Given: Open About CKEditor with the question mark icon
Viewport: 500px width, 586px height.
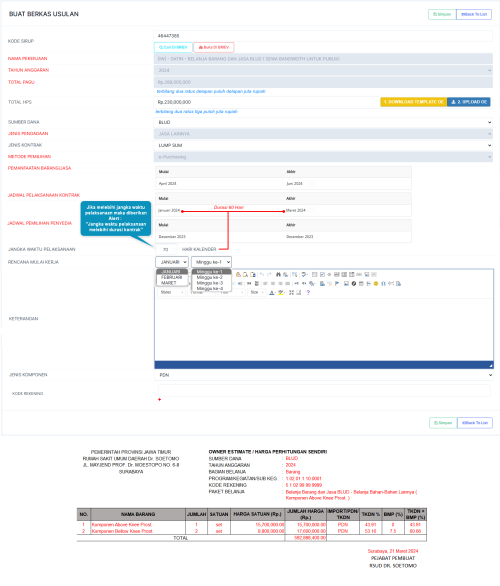Looking at the screenshot, I should click(x=308, y=292).
